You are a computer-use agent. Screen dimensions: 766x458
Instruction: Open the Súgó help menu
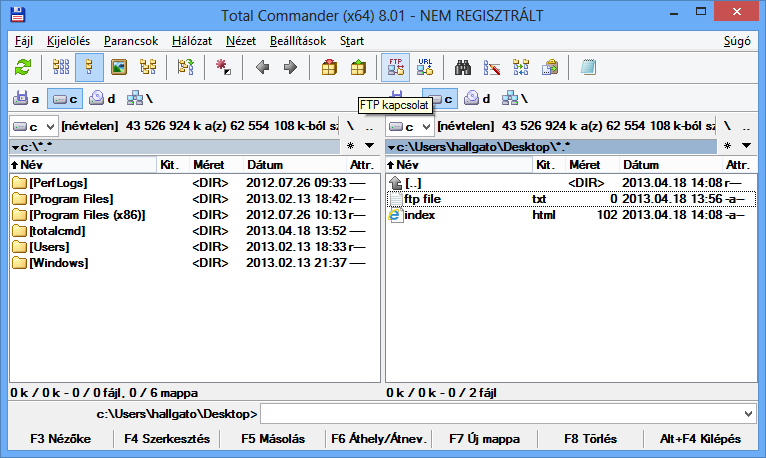click(737, 41)
